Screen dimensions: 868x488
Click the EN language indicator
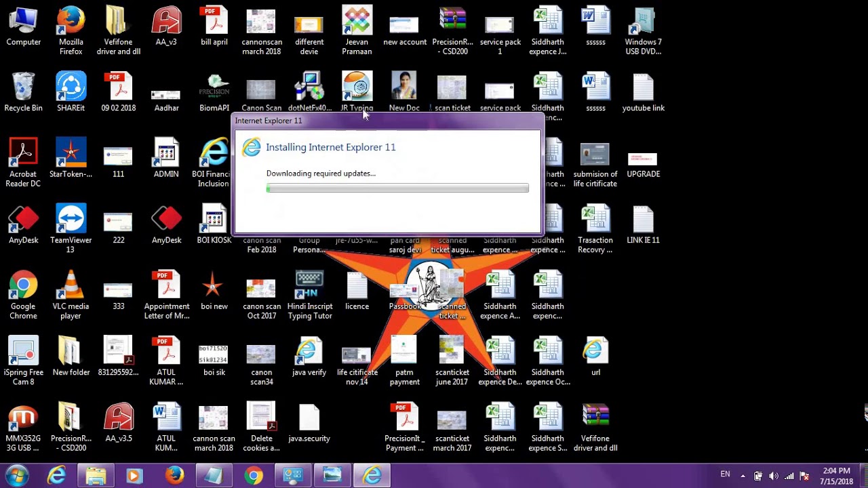(726, 474)
